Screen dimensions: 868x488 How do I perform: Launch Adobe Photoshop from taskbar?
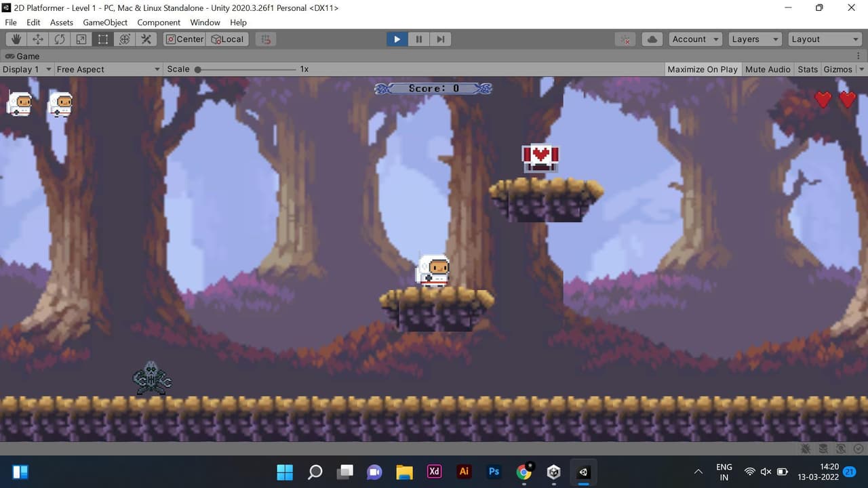494,472
